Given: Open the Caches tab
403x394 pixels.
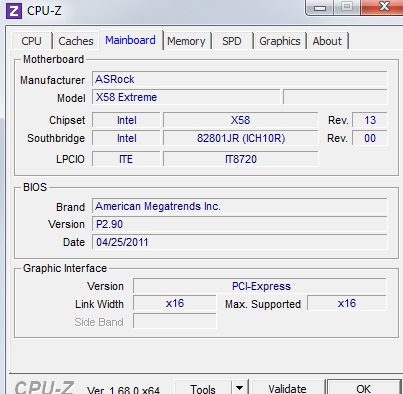Looking at the screenshot, I should coord(76,41).
